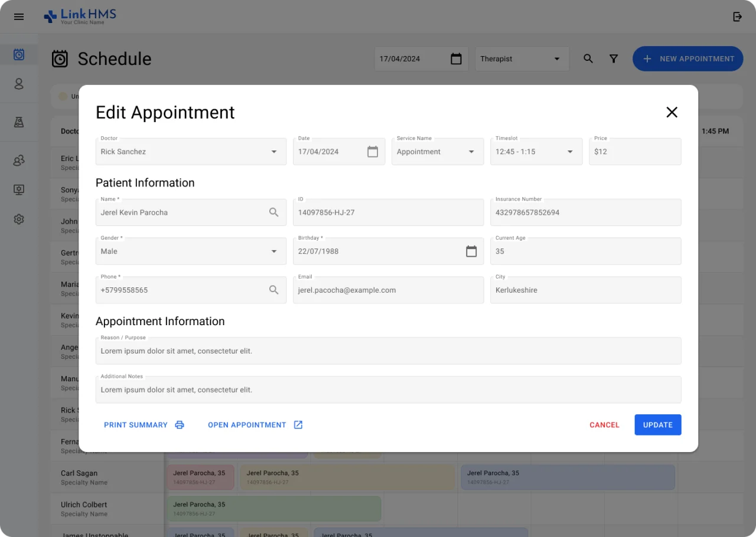This screenshot has height=537, width=756.
Task: Click the Additional Notes field
Action: 389,390
